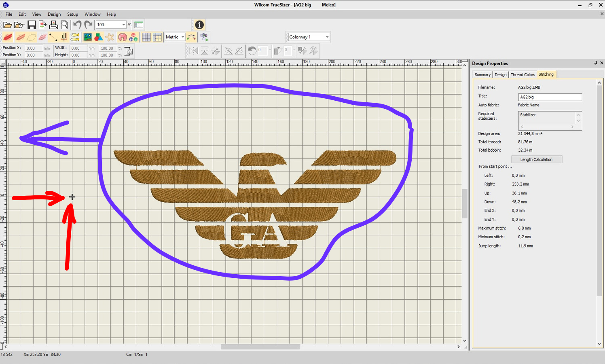The width and height of the screenshot is (605, 364).
Task: Open the Window menu
Action: [93, 14]
